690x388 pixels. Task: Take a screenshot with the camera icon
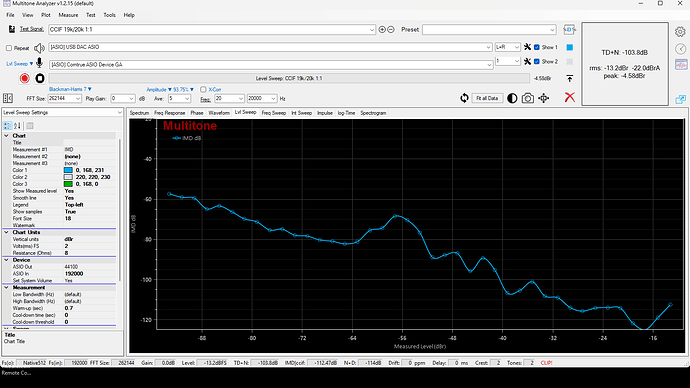pyautogui.click(x=528, y=98)
